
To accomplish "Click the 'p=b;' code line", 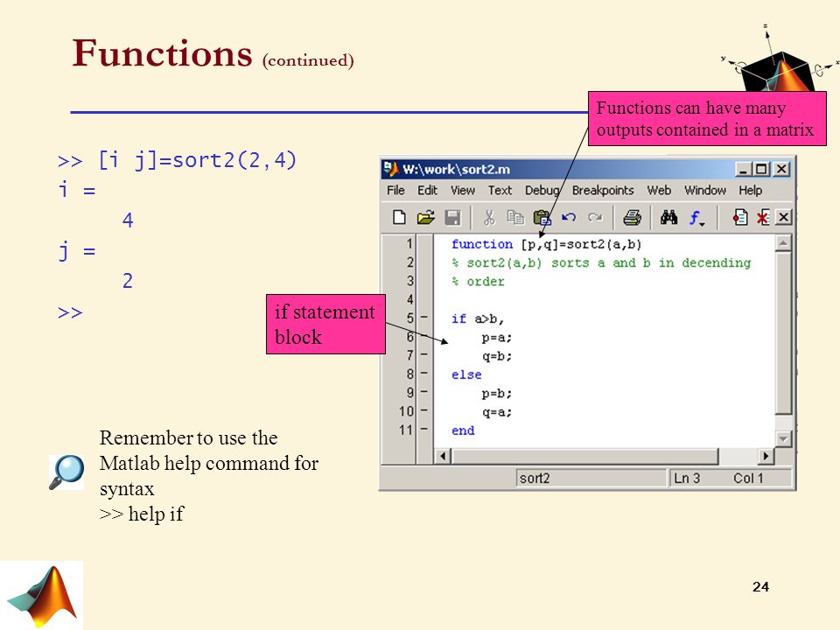I will (497, 394).
